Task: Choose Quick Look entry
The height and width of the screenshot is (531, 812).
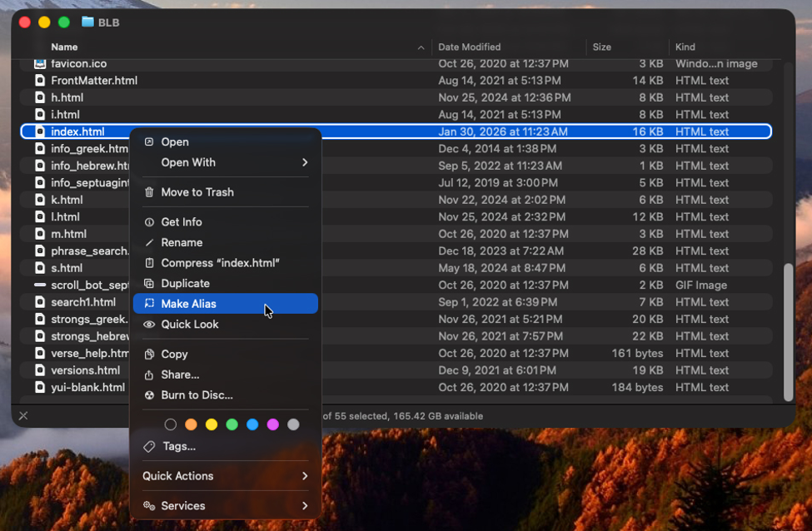Action: [x=225, y=324]
